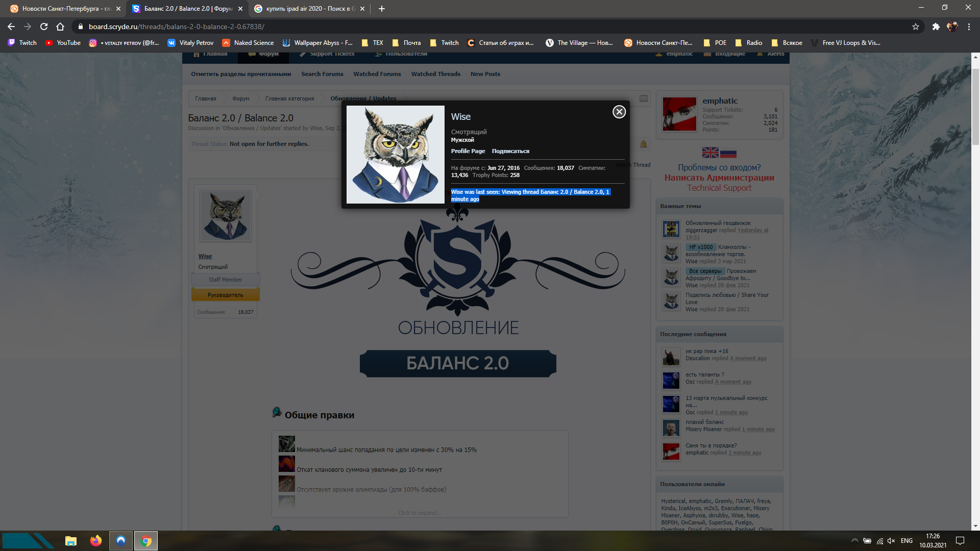Click the Написать Администрации link
Image resolution: width=980 pixels, height=551 pixels.
tap(719, 178)
